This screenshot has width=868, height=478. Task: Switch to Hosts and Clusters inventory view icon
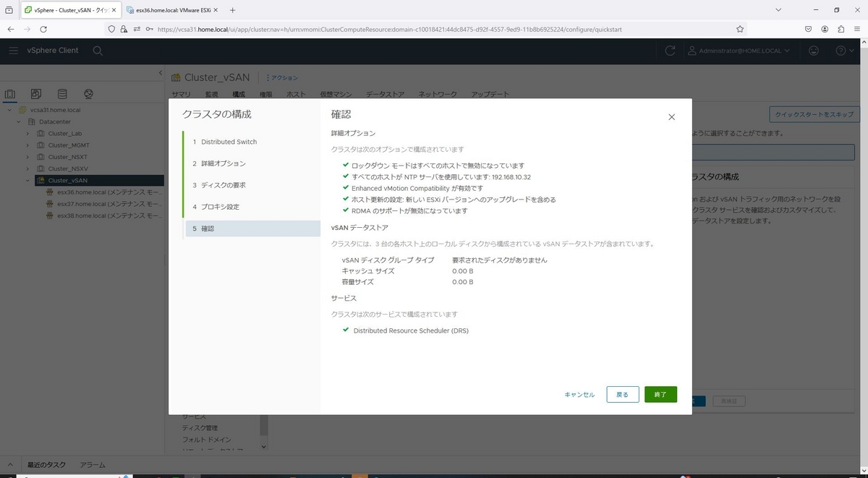[x=10, y=94]
